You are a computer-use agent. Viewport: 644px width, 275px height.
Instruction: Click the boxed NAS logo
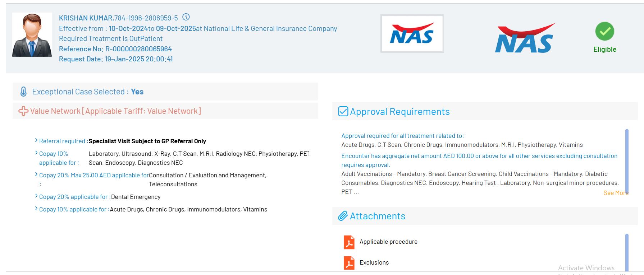coord(412,34)
